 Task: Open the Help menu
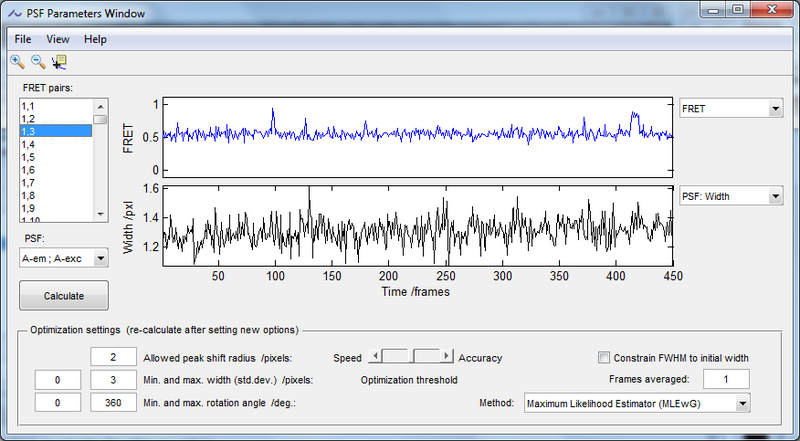point(95,39)
